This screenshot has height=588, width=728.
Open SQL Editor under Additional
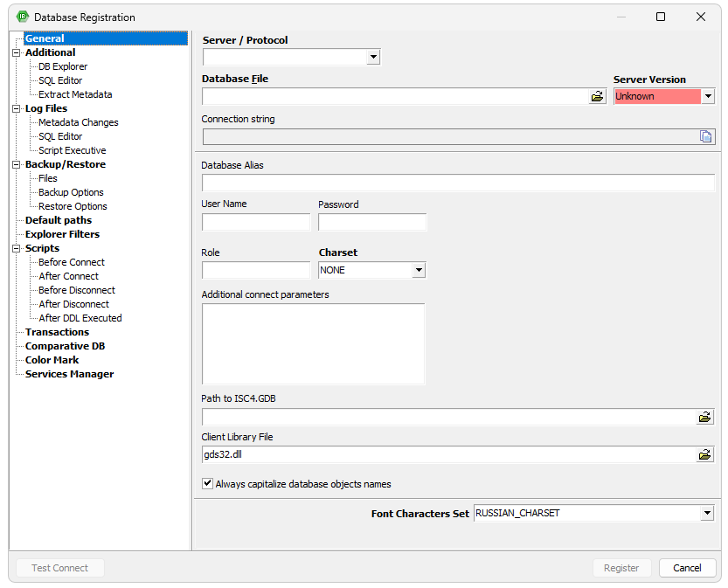coord(60,80)
